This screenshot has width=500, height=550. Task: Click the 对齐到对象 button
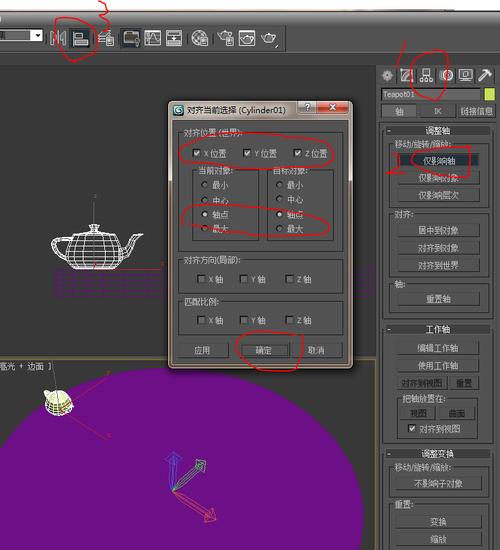(439, 248)
